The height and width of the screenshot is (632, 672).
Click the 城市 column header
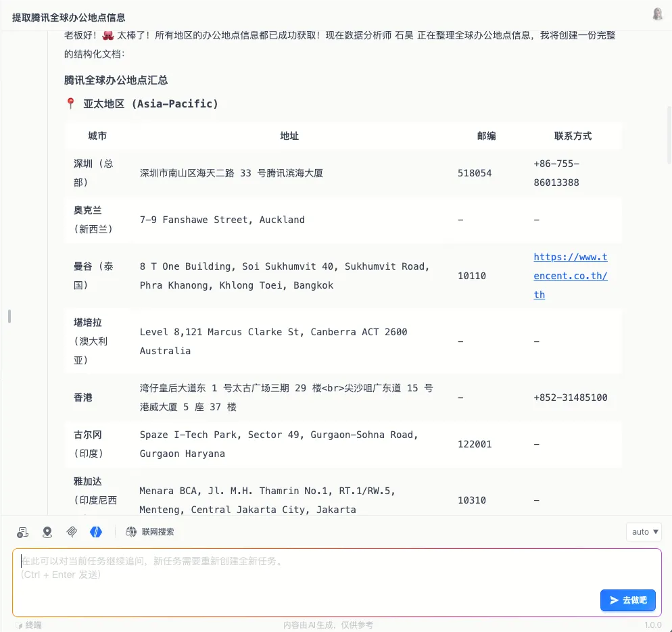(x=97, y=136)
